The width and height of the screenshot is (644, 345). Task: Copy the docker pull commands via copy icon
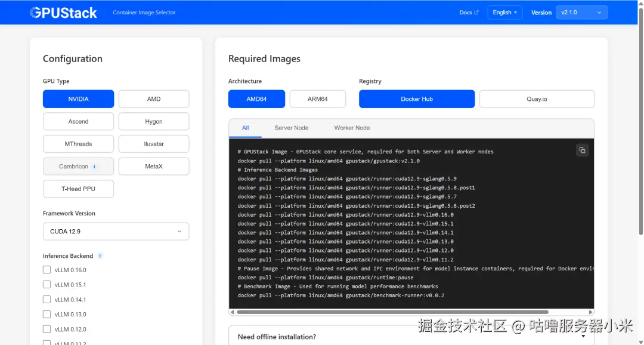582,150
